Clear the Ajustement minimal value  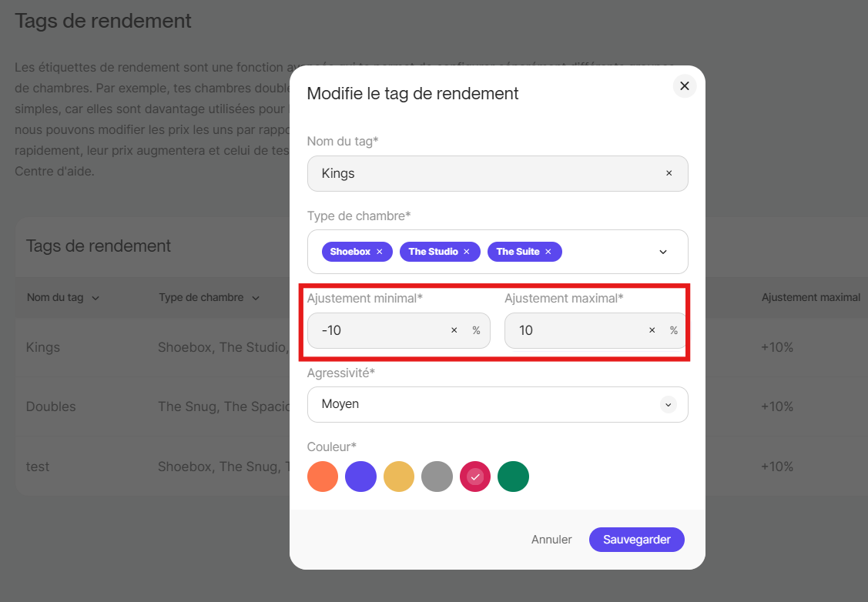point(454,330)
